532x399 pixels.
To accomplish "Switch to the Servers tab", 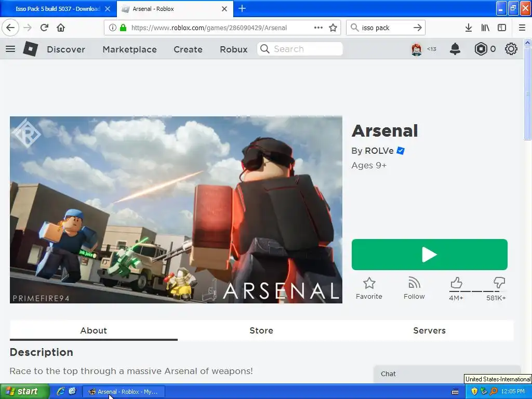I will click(x=429, y=330).
